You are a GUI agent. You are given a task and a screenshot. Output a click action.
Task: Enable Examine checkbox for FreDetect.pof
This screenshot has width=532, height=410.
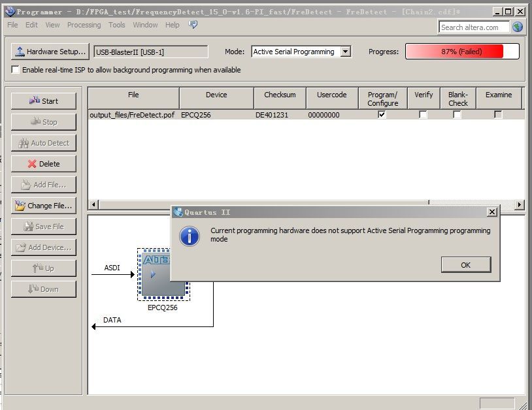coord(498,114)
